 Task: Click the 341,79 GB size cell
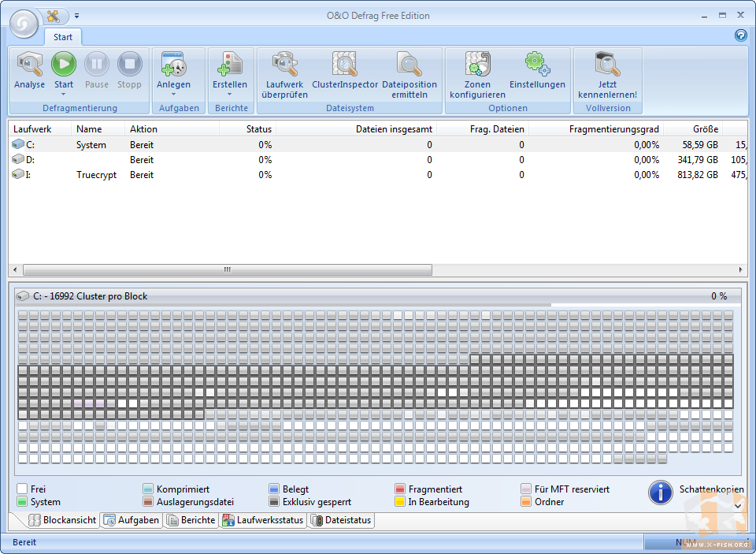698,160
